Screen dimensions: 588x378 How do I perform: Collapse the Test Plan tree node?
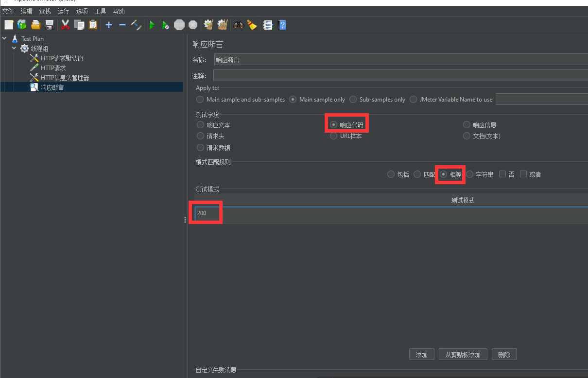coord(4,38)
